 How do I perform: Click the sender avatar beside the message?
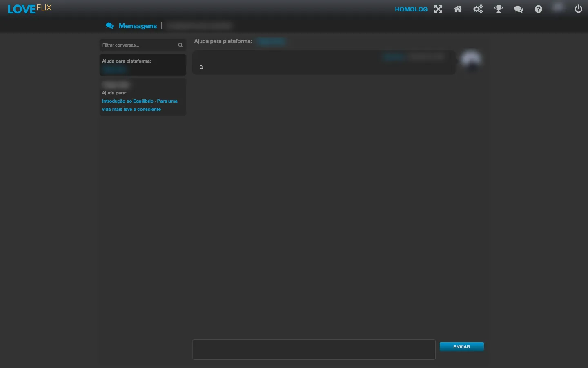tap(471, 60)
